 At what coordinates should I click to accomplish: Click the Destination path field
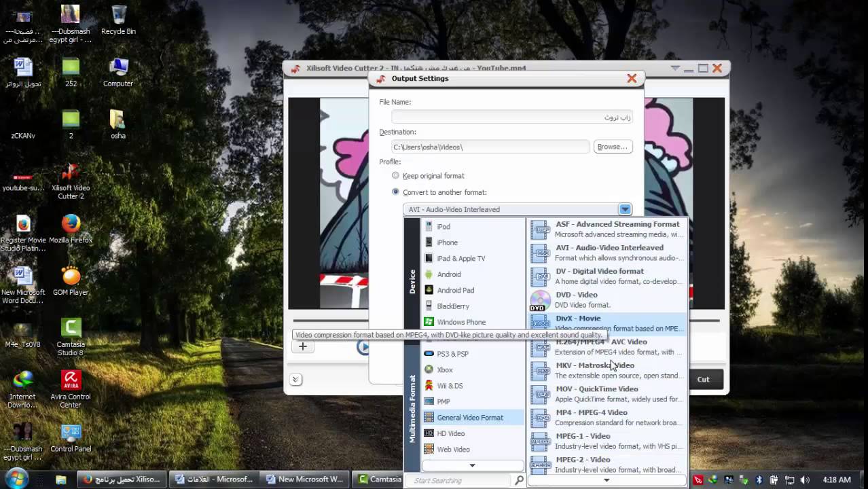click(490, 147)
